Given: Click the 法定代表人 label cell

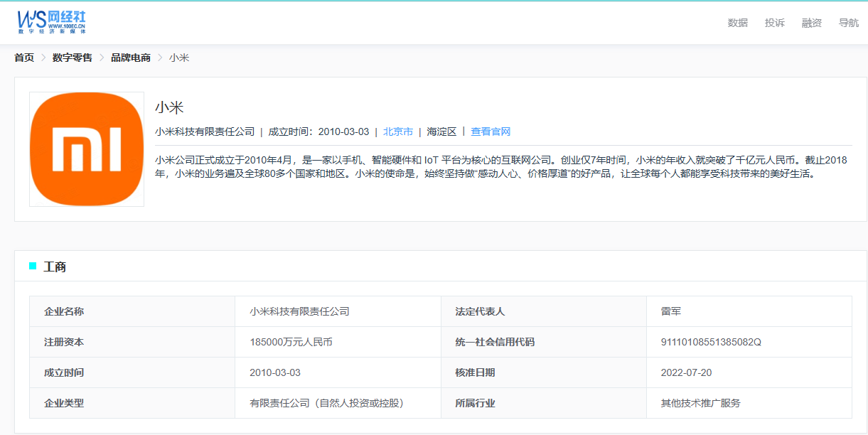Looking at the screenshot, I should click(x=544, y=311).
